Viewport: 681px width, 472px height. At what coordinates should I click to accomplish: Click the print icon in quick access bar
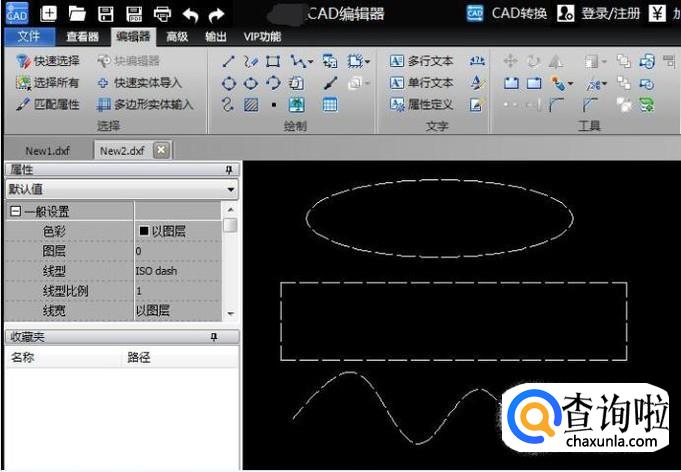(161, 14)
